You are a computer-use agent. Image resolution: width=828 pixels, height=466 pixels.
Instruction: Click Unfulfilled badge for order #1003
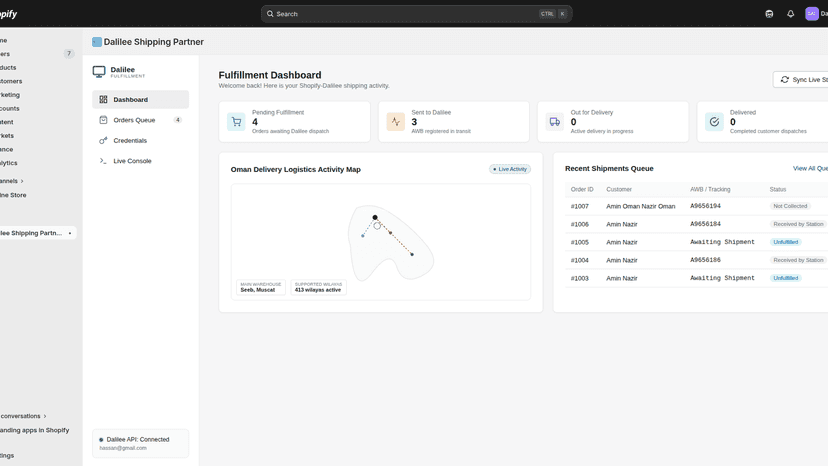(x=785, y=278)
